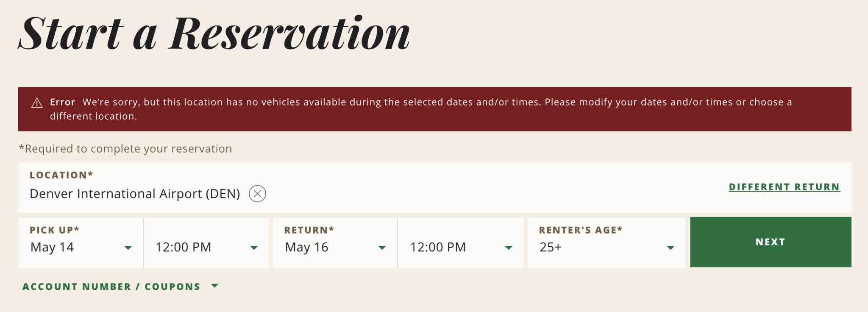Clear the Denver International Airport location
This screenshot has width=868, height=312.
pyautogui.click(x=257, y=194)
